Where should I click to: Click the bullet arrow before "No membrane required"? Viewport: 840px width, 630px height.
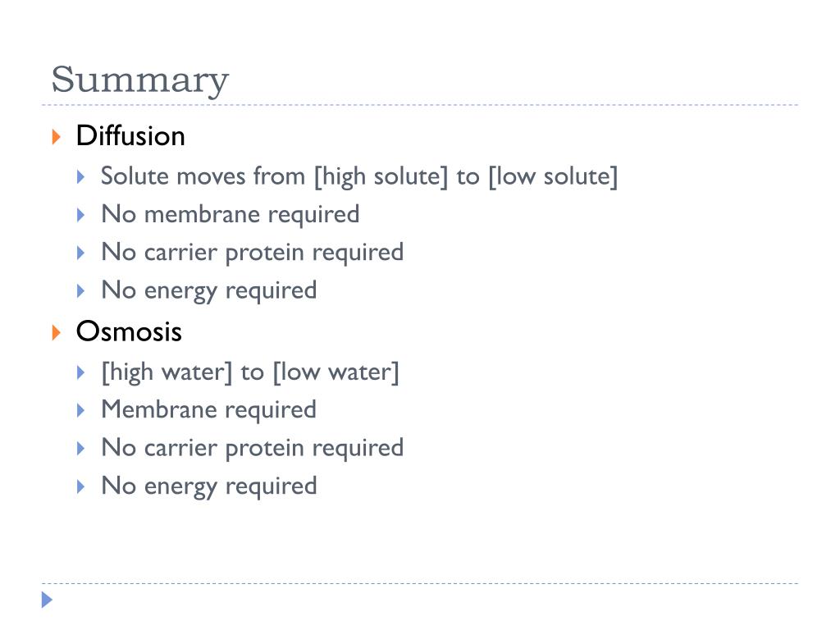coord(81,215)
